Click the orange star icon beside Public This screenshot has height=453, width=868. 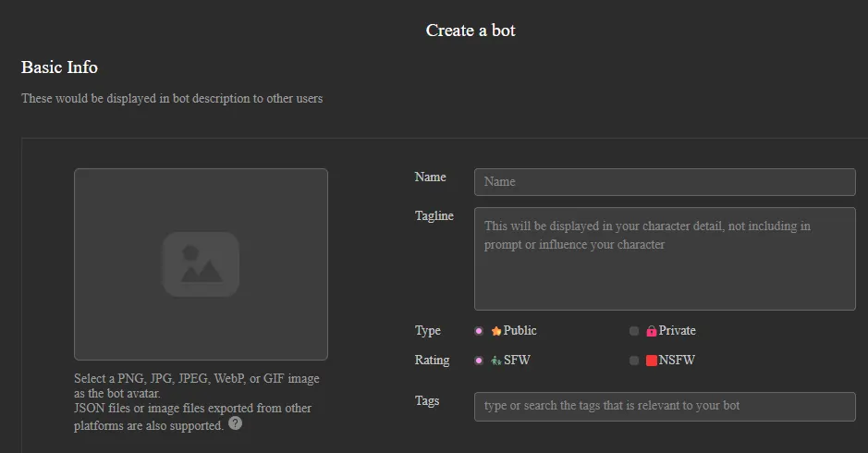[496, 331]
